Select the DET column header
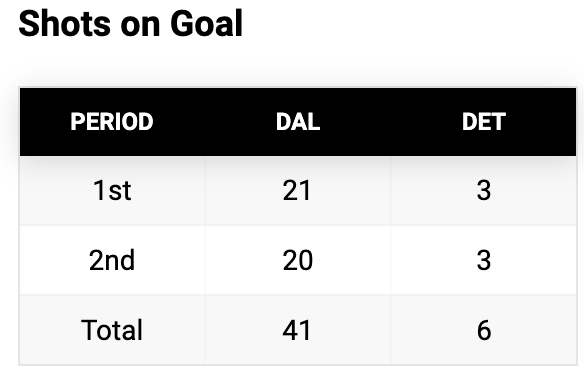This screenshot has width=584, height=370. coord(483,122)
